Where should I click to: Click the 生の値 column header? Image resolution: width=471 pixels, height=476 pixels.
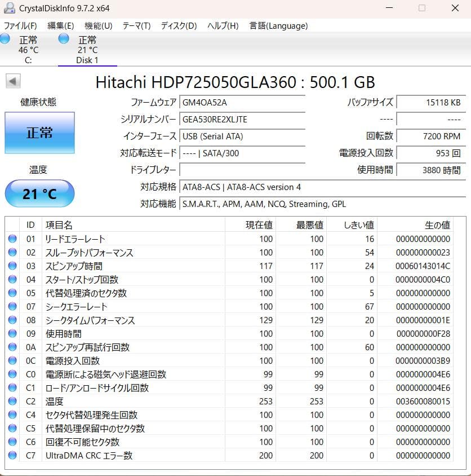(x=437, y=225)
